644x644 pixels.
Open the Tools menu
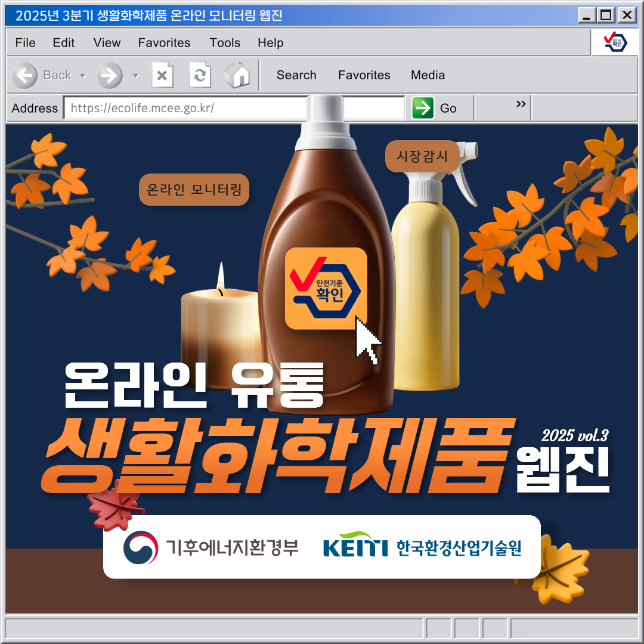pyautogui.click(x=225, y=43)
